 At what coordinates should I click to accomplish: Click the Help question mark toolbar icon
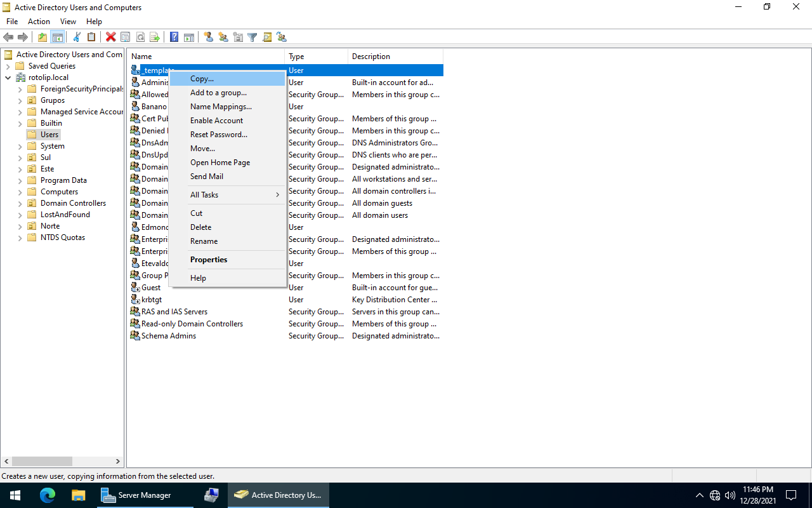click(174, 37)
